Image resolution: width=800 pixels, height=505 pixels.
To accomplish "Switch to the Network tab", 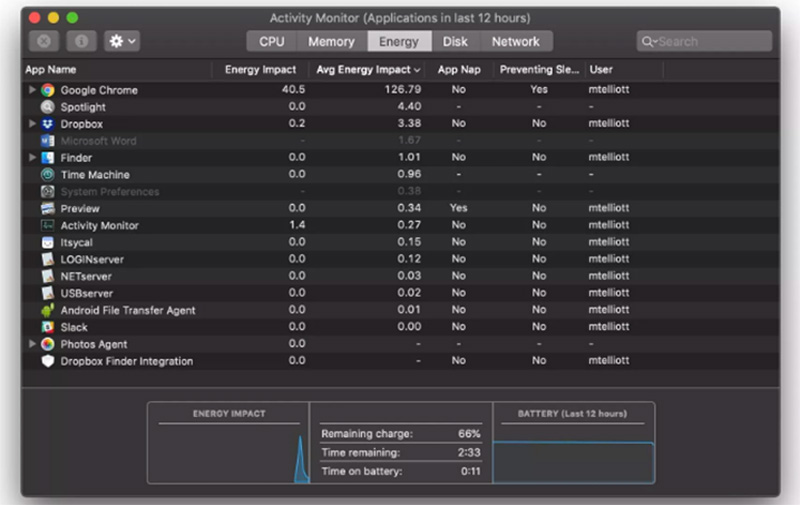I will pos(515,42).
